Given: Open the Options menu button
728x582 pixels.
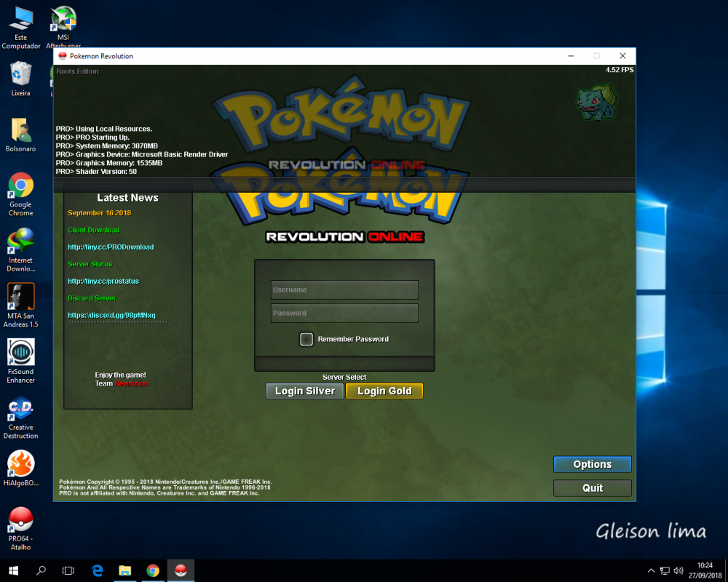Looking at the screenshot, I should [592, 464].
